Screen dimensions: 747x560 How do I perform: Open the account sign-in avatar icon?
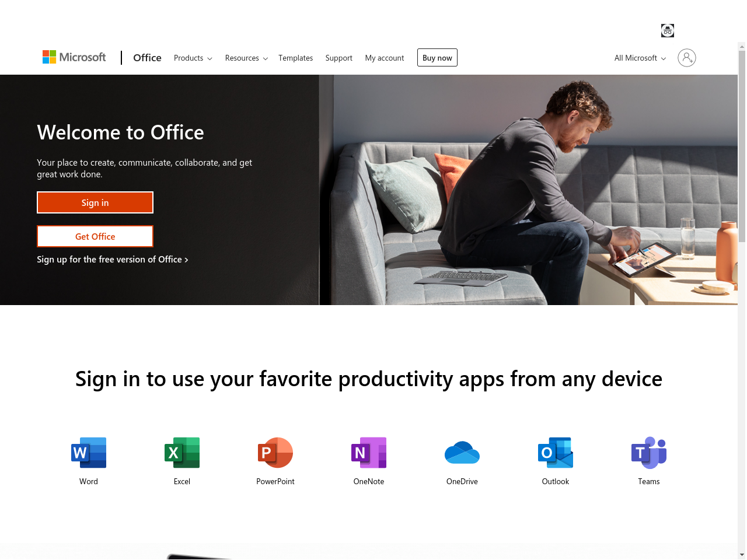687,58
